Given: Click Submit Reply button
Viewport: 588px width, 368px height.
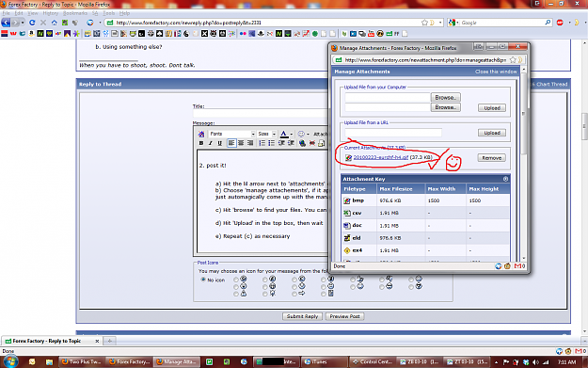Looking at the screenshot, I should 302,316.
